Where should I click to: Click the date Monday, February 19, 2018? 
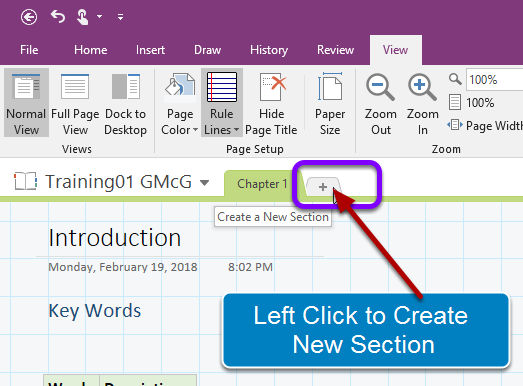[x=123, y=267]
